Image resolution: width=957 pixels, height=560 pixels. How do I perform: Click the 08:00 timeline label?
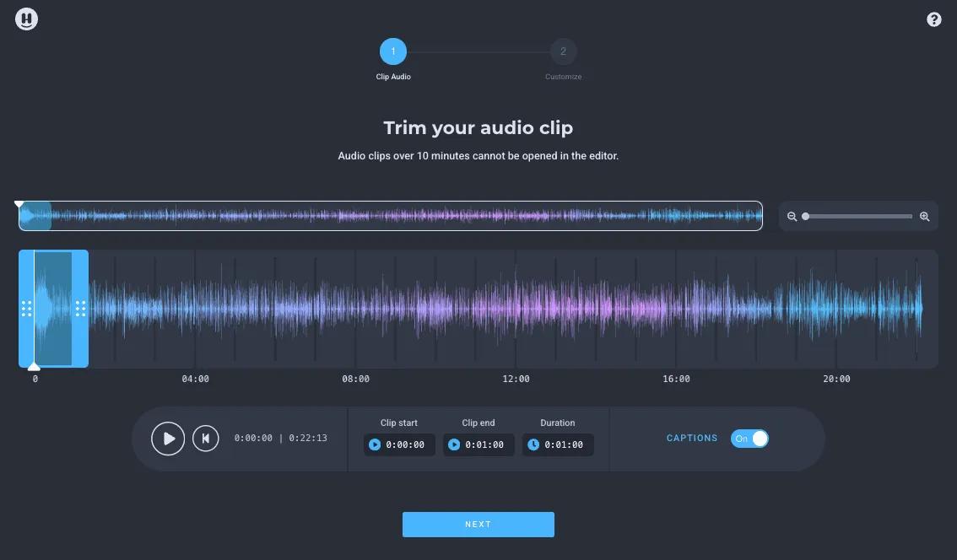coord(356,379)
